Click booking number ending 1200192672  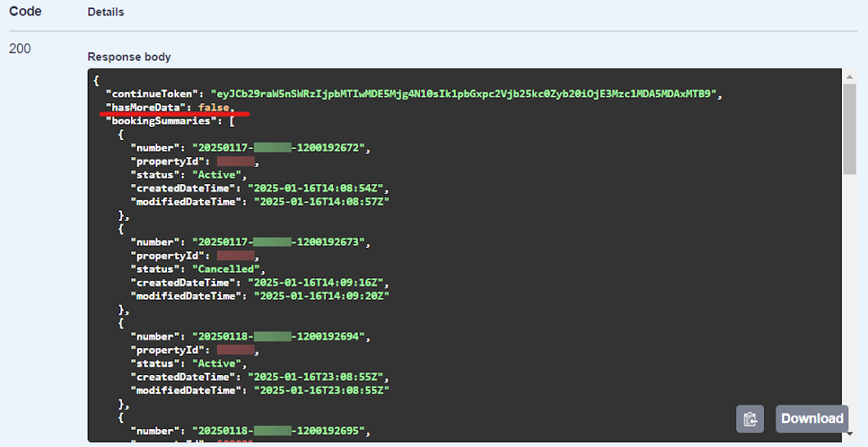pyautogui.click(x=278, y=147)
